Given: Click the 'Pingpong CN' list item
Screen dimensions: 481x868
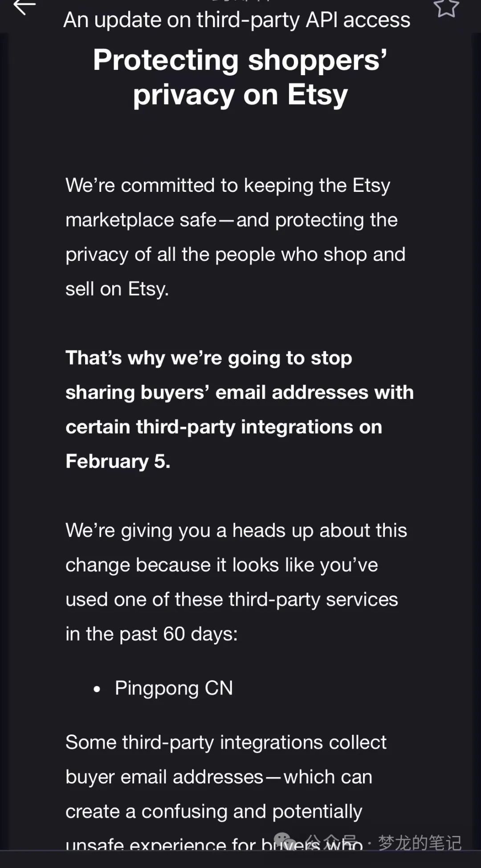Looking at the screenshot, I should coord(173,688).
